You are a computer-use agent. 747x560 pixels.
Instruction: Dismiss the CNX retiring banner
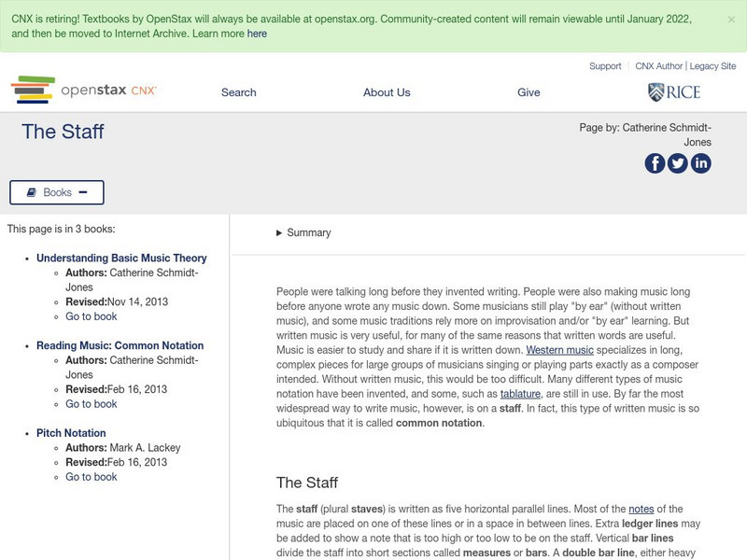coord(730,19)
